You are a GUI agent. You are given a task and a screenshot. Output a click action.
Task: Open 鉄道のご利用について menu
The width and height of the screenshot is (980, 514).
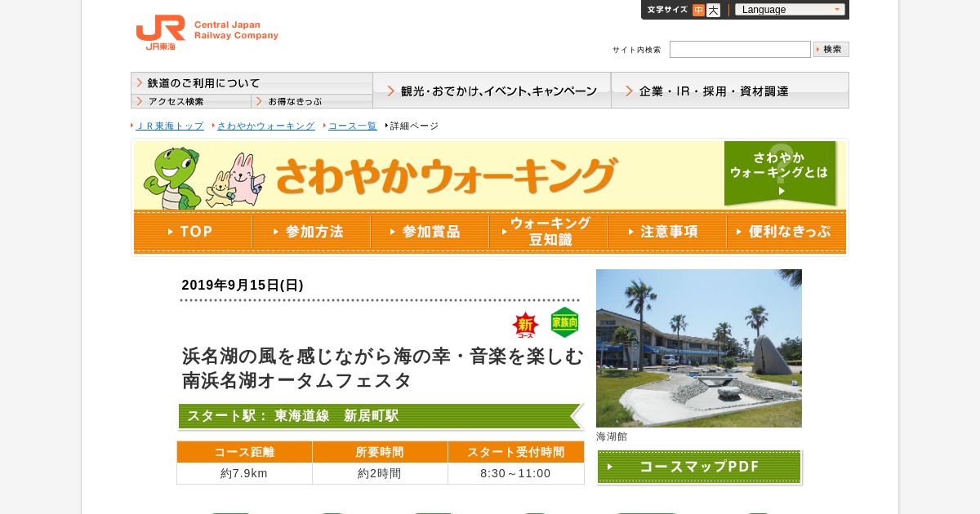(252, 83)
